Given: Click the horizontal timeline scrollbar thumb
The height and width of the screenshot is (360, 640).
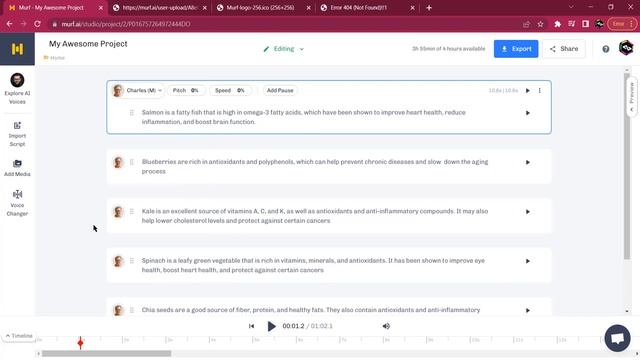Looking at the screenshot, I should (107, 353).
